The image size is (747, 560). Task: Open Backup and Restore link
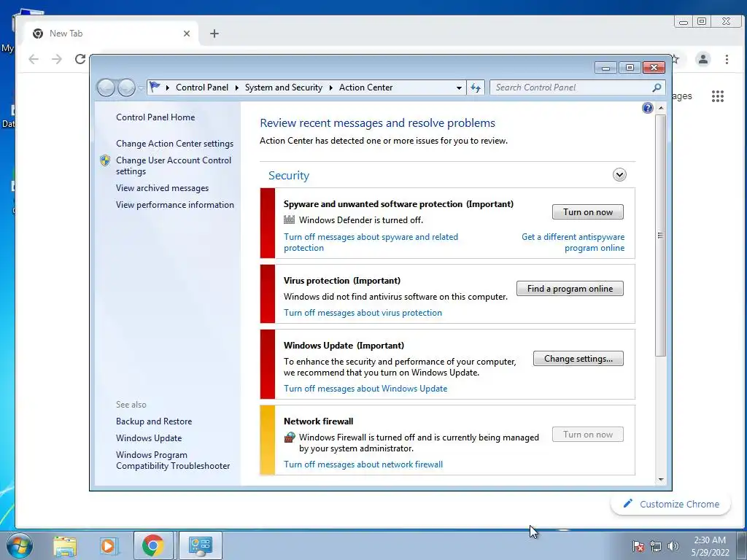tap(154, 421)
